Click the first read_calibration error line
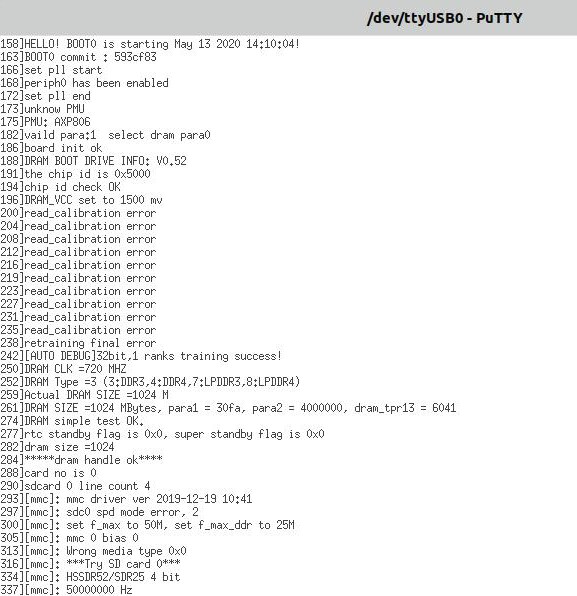Screen dimensions: 577x596 tap(78, 213)
